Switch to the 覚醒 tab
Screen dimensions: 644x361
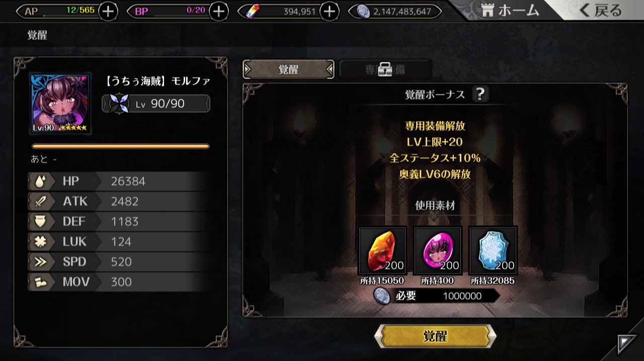point(288,69)
